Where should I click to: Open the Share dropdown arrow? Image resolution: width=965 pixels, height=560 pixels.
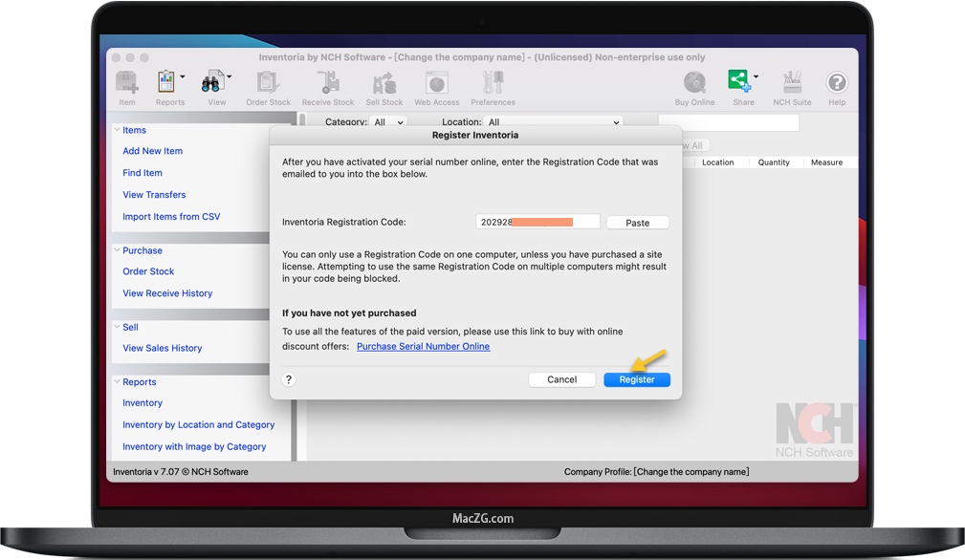tap(756, 76)
